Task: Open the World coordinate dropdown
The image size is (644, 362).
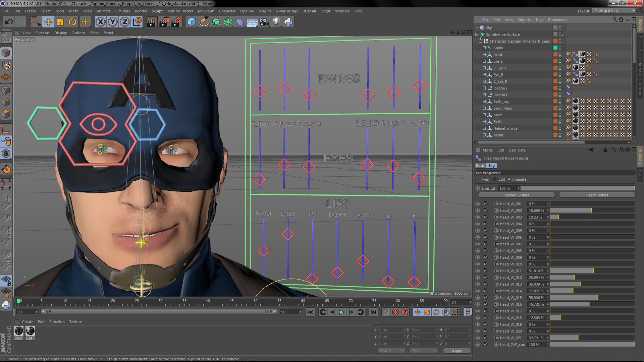Action: [x=391, y=351]
